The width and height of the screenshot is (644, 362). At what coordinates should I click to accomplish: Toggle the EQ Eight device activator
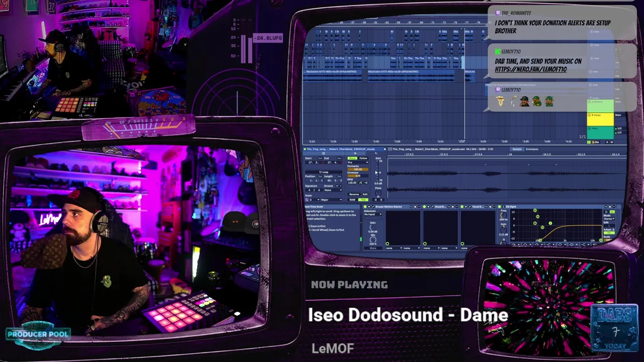(499, 207)
